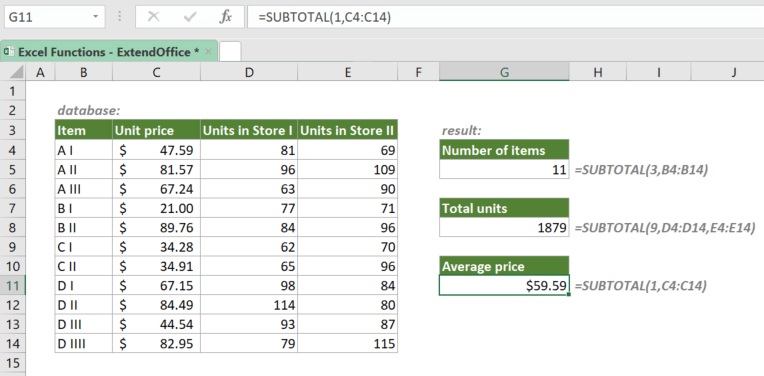This screenshot has width=764, height=376.
Task: Select the unit price cell 84.49
Action: (156, 305)
